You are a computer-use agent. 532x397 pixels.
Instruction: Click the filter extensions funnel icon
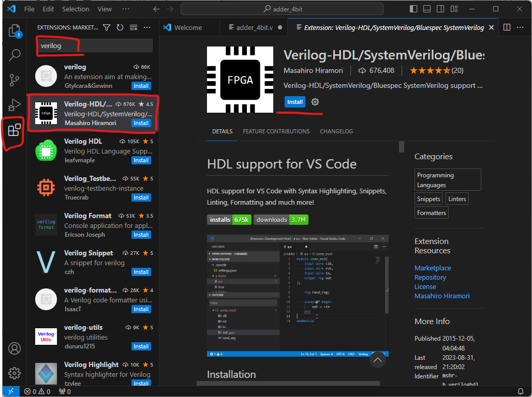107,27
